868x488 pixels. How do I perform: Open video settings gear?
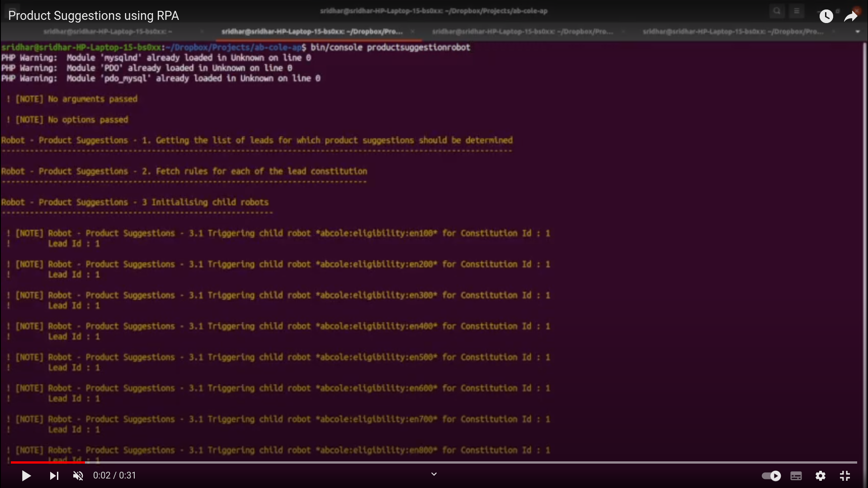click(821, 476)
